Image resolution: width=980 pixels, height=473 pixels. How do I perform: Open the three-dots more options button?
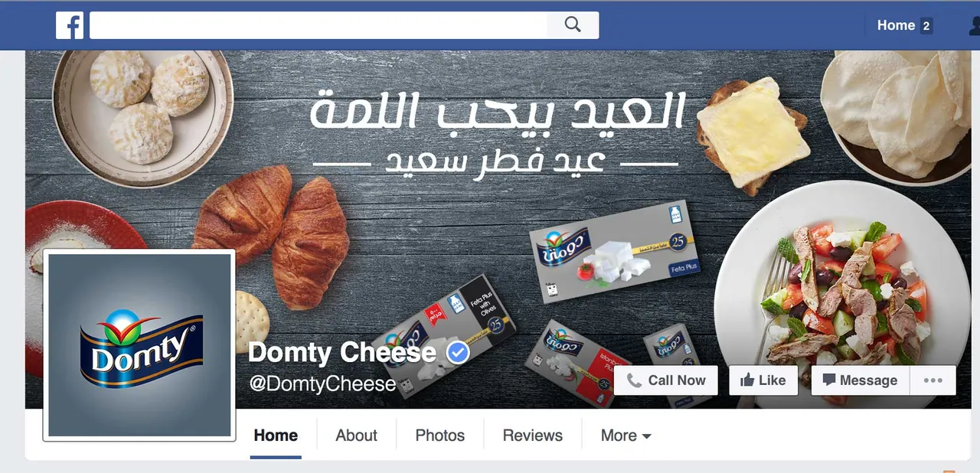coord(933,380)
